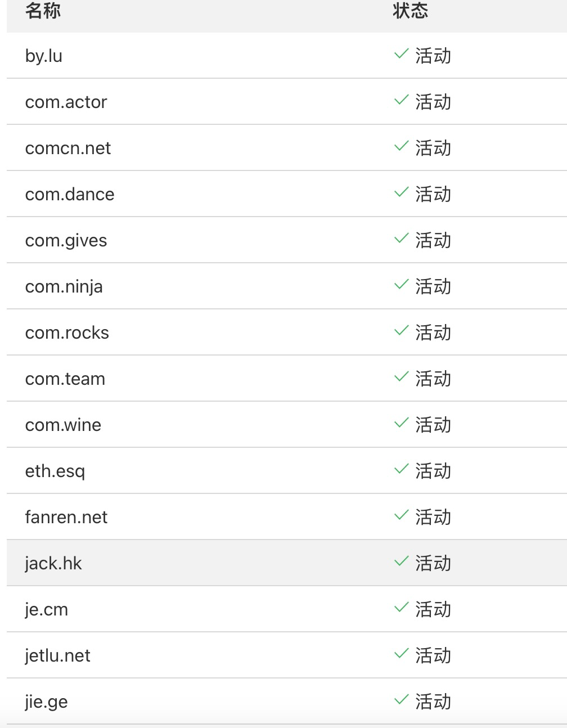Click the 活动 status in jetlu.net row

pyautogui.click(x=433, y=655)
